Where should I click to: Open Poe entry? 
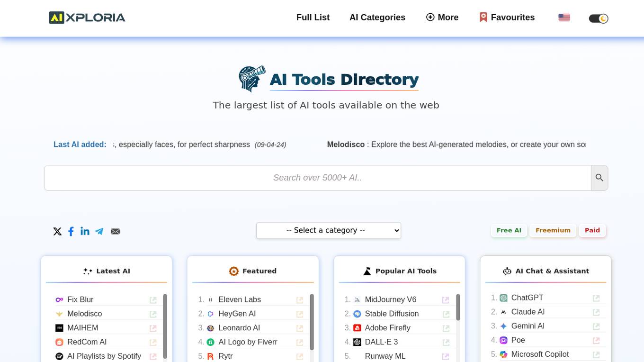tap(518, 340)
